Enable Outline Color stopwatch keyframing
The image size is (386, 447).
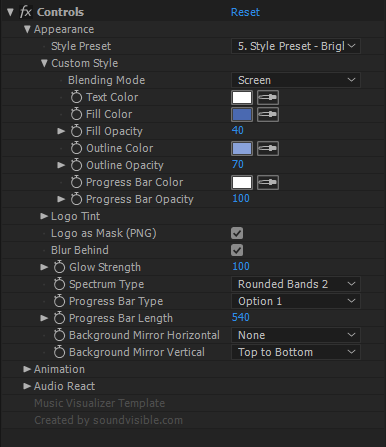pyautogui.click(x=76, y=148)
